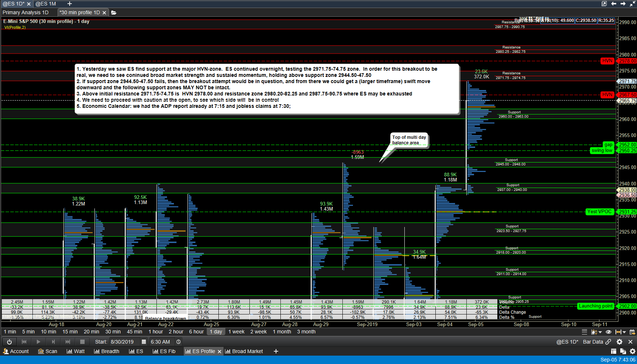Open chart settings gear beside link icon
Image resolution: width=637 pixels, height=364 pixels.
point(619,342)
